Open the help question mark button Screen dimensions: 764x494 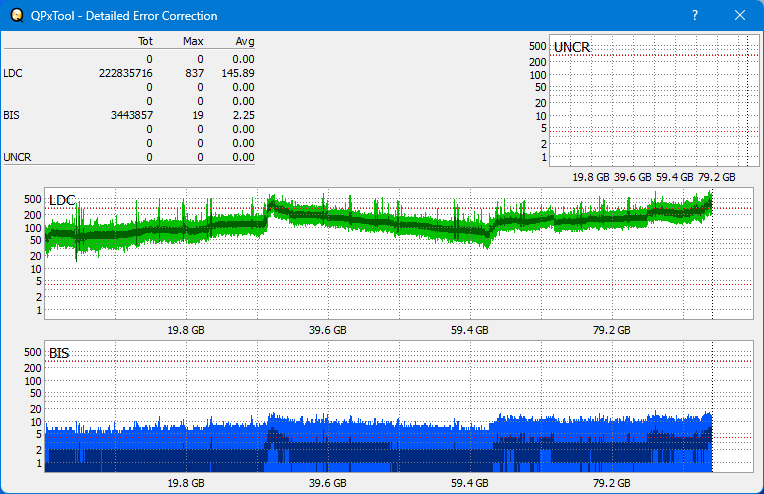pos(695,16)
